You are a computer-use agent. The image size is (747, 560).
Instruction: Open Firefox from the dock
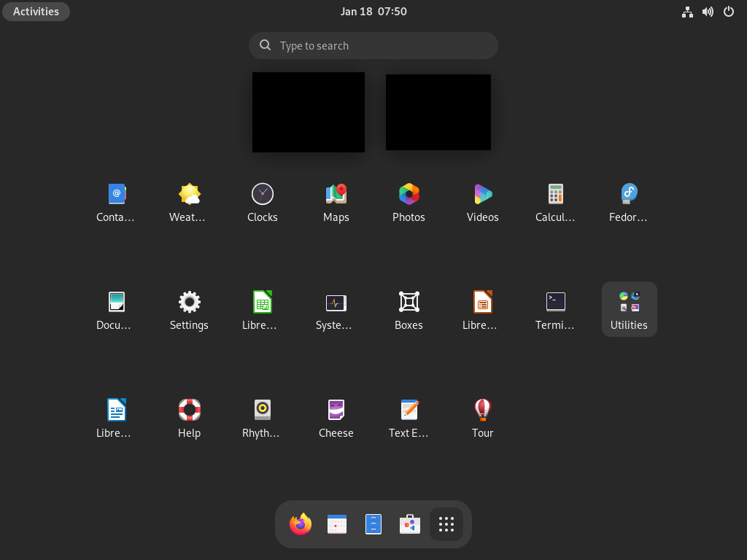click(x=301, y=524)
